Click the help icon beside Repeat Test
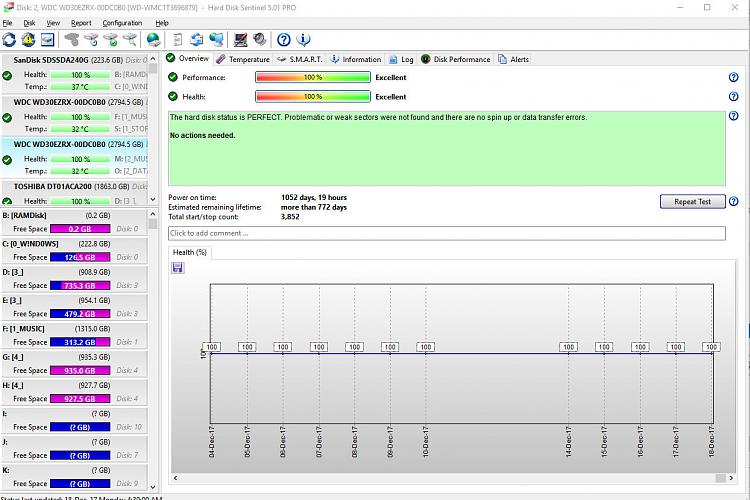Screen dimensions: 750x500 pyautogui.click(x=733, y=201)
